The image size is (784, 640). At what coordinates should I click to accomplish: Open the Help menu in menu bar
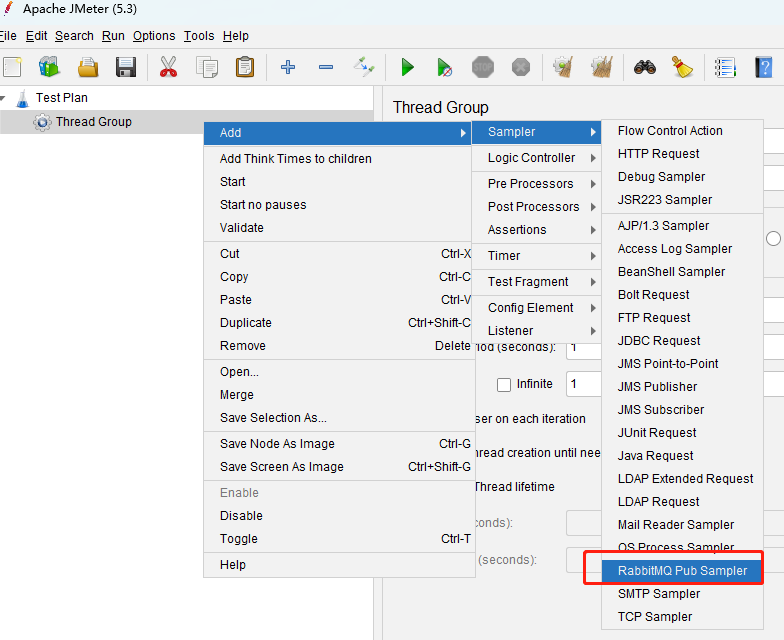[236, 36]
